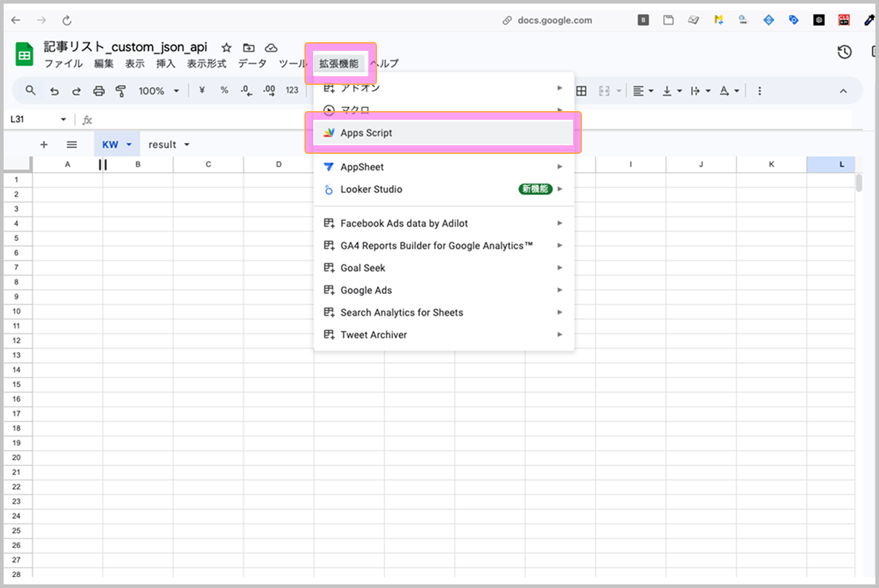
Task: Open the 表示形式 menu
Action: pos(206,63)
